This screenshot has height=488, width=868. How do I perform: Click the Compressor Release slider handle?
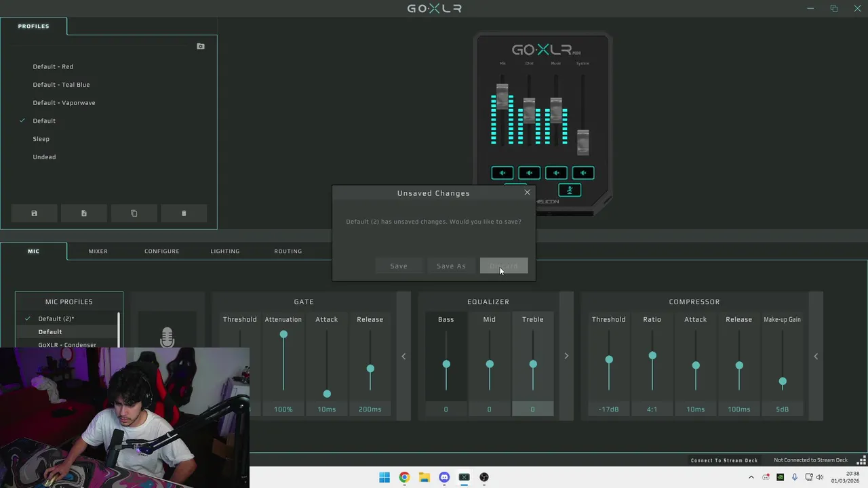(x=739, y=365)
